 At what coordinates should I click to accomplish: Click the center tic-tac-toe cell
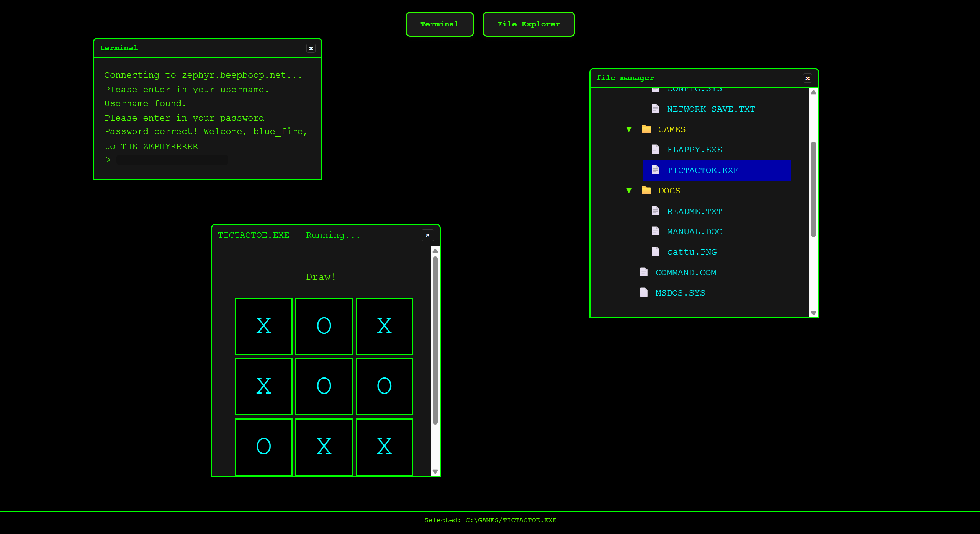[x=324, y=386]
